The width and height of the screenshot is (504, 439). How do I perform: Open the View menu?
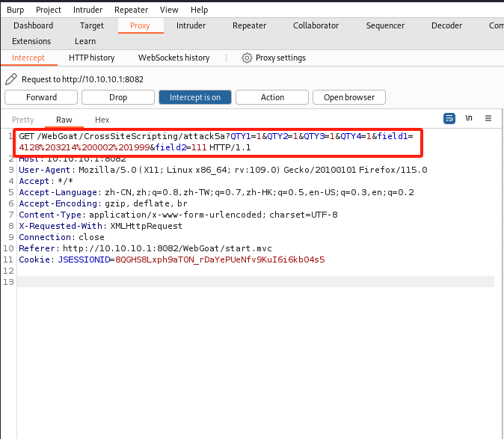[x=169, y=10]
